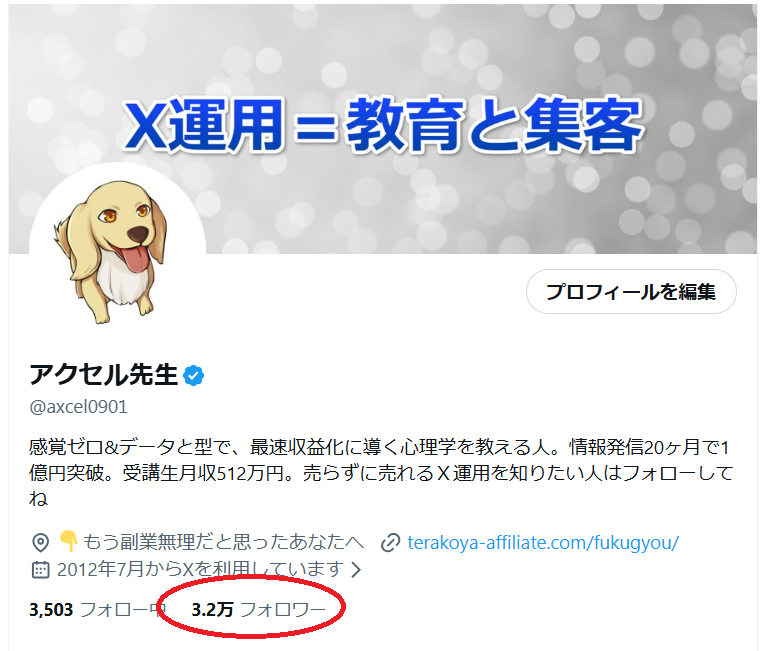Click the calendar icon beside the join date
Viewport: 766px width, 651px height.
(40, 569)
